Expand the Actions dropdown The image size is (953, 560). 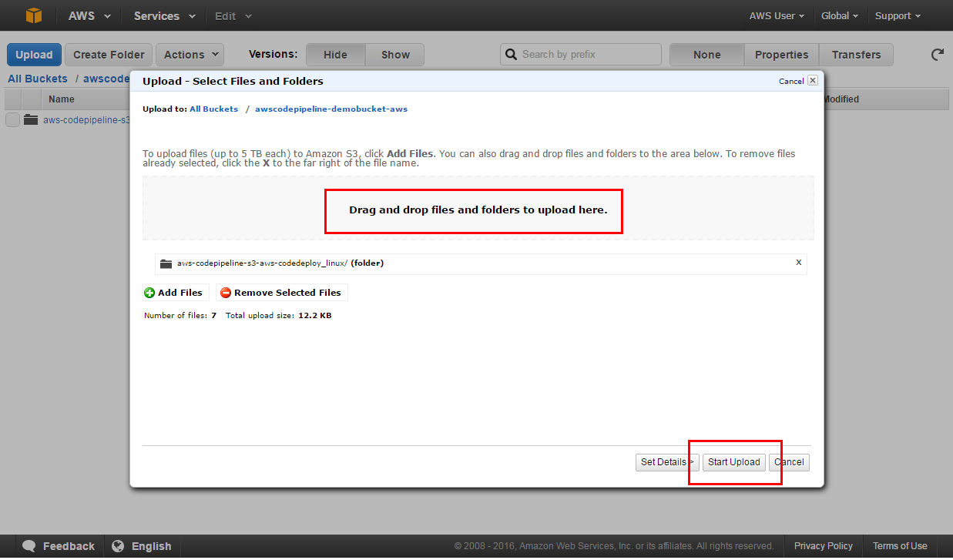(190, 55)
